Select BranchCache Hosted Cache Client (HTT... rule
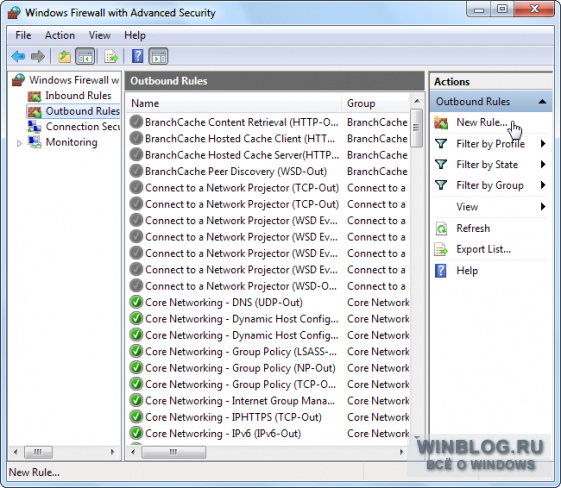The width and height of the screenshot is (561, 488). pos(240,139)
